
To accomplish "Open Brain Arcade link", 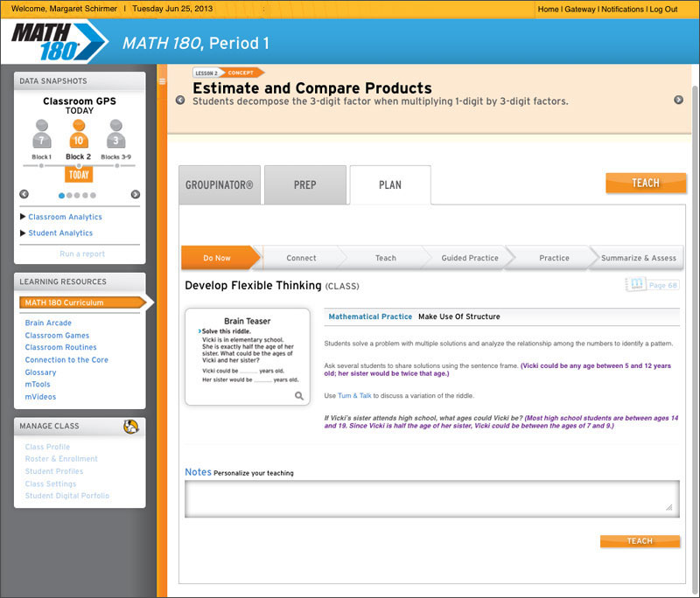I will tap(48, 323).
